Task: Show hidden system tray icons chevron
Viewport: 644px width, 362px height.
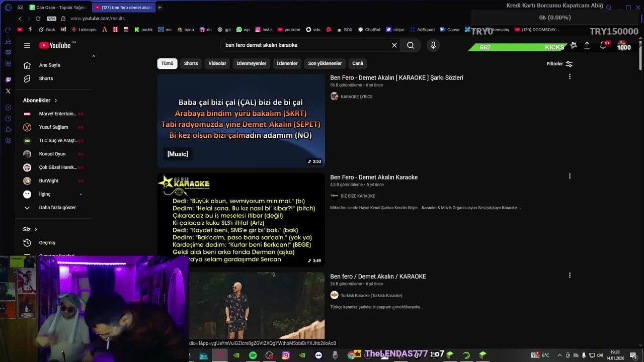Action: (x=559, y=355)
